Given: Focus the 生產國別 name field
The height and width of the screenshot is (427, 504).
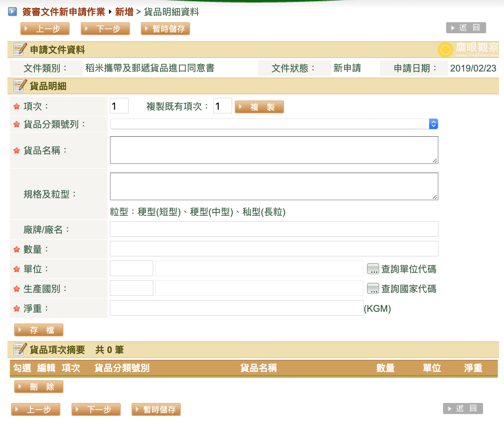Looking at the screenshot, I should point(259,288).
